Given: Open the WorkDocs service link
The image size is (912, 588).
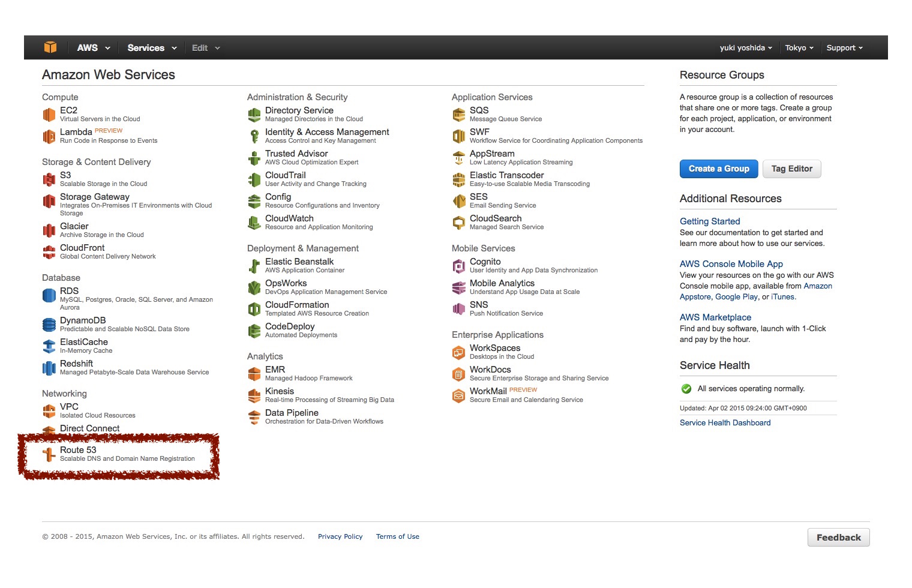Looking at the screenshot, I should coord(490,370).
